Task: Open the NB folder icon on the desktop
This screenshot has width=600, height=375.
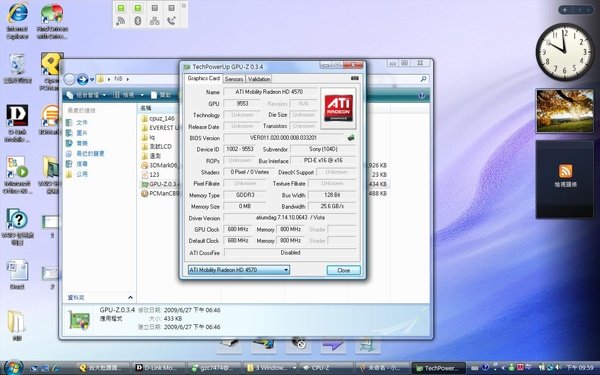Action: (16, 325)
